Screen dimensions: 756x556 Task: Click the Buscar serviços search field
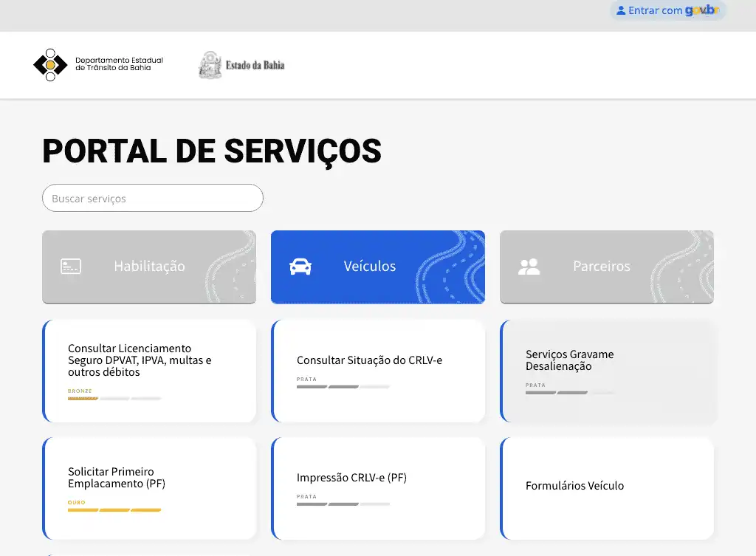[x=153, y=198]
